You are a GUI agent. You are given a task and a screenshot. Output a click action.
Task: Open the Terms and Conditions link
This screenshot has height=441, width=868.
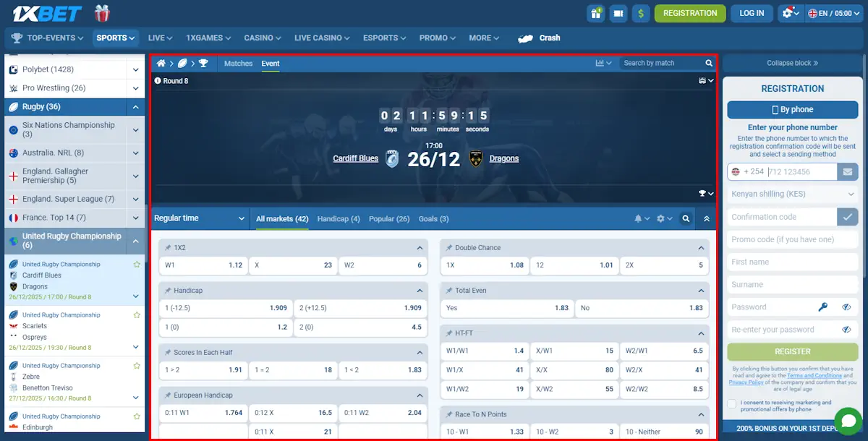pyautogui.click(x=813, y=377)
